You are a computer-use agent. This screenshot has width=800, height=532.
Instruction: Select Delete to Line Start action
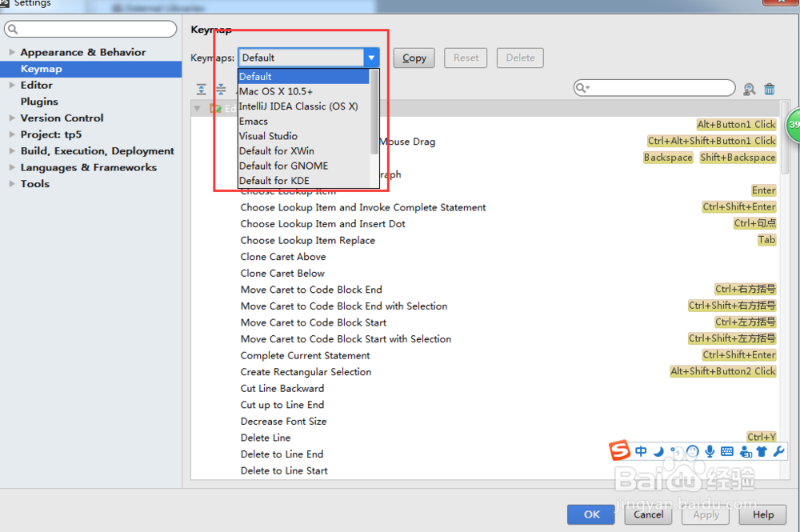pyautogui.click(x=284, y=470)
